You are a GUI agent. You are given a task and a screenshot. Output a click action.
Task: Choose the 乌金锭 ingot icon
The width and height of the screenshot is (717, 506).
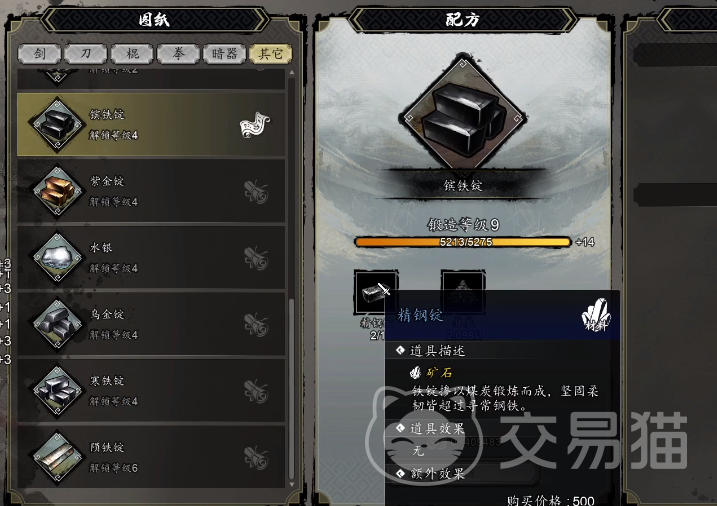[57, 324]
